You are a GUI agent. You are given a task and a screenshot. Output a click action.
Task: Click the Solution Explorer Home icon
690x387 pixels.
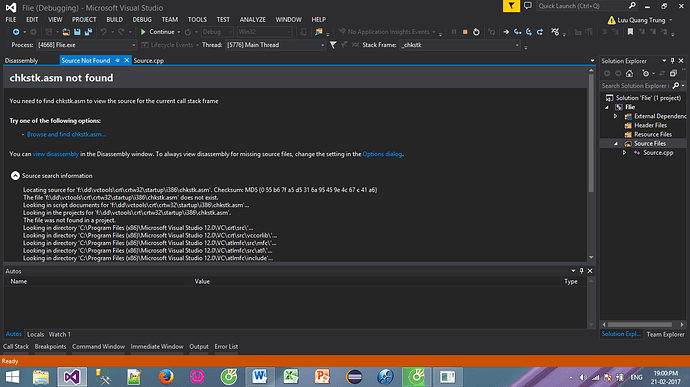tap(629, 73)
